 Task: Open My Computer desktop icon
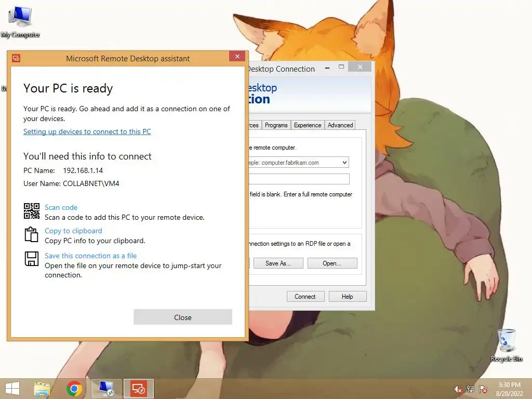[x=20, y=22]
